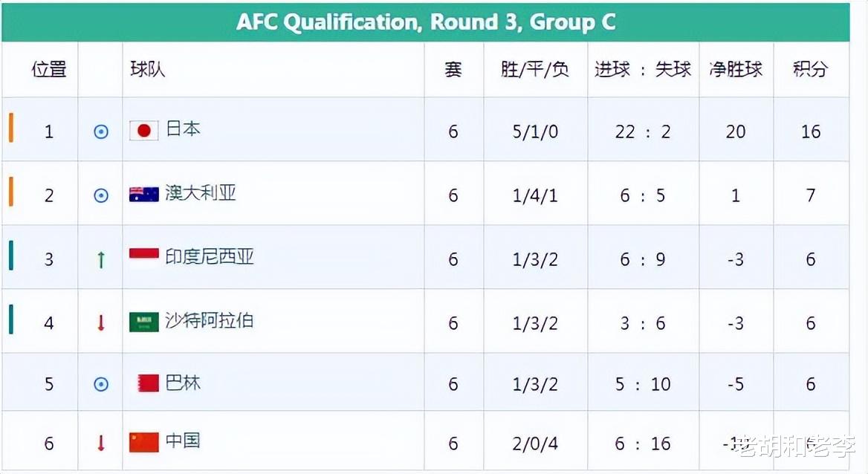The width and height of the screenshot is (868, 474).
Task: Open the 印度尼西亚 team name link
Action: pyautogui.click(x=210, y=256)
